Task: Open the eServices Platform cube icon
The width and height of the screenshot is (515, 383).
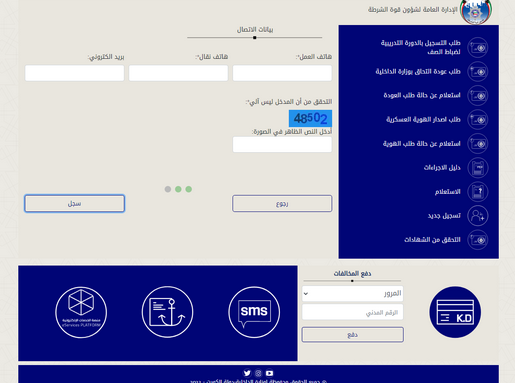Action: pyautogui.click(x=81, y=312)
